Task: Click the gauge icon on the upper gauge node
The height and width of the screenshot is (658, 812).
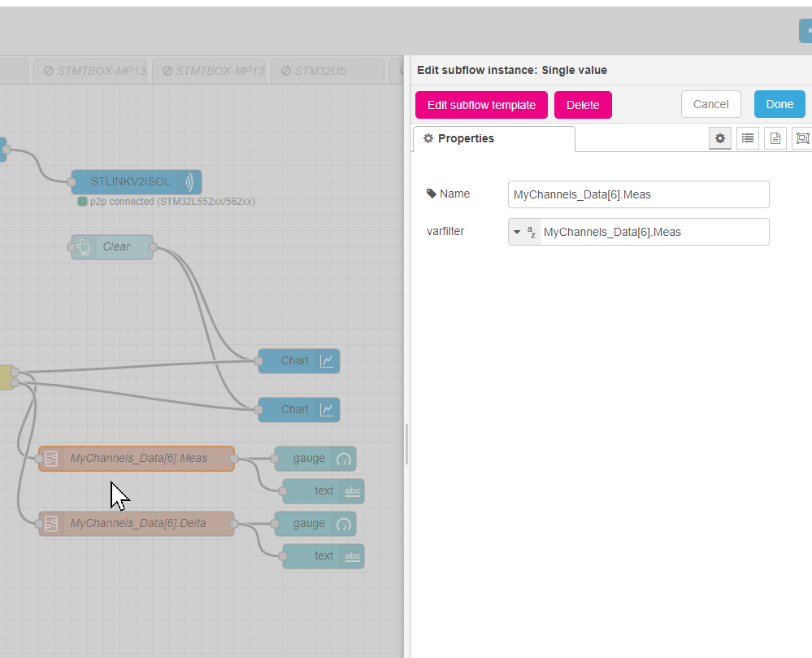Action: 342,459
